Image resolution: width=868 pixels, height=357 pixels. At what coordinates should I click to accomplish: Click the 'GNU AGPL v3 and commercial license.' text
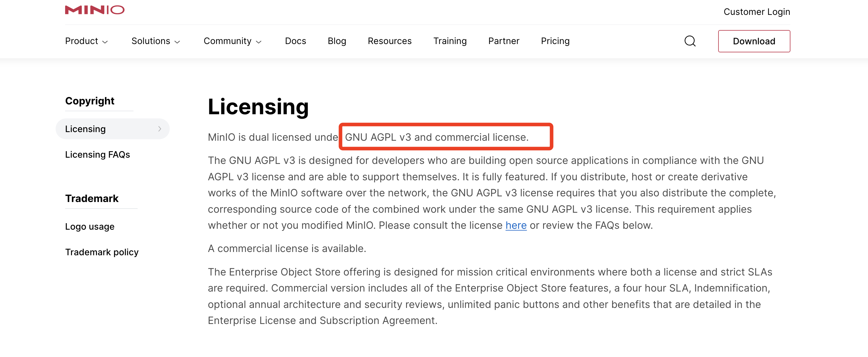(437, 137)
